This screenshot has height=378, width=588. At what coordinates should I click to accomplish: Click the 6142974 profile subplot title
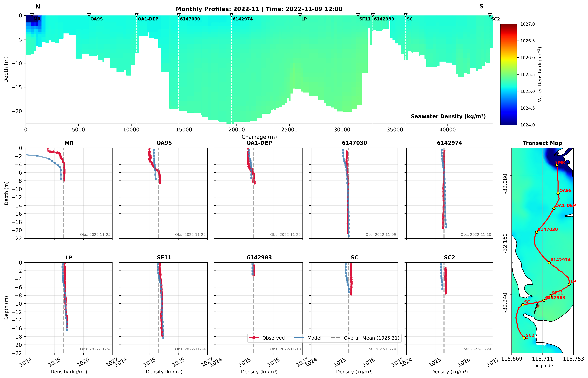449,143
